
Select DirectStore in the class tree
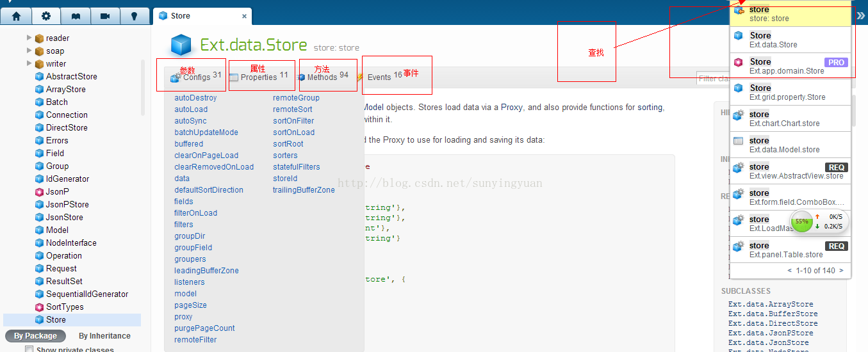pyautogui.click(x=67, y=127)
